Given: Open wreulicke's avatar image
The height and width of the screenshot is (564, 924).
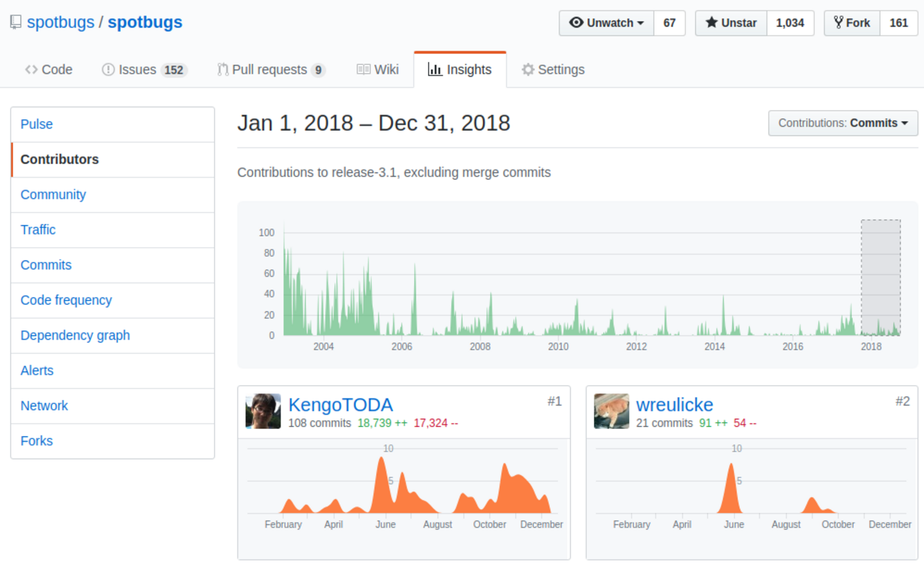Looking at the screenshot, I should (611, 411).
